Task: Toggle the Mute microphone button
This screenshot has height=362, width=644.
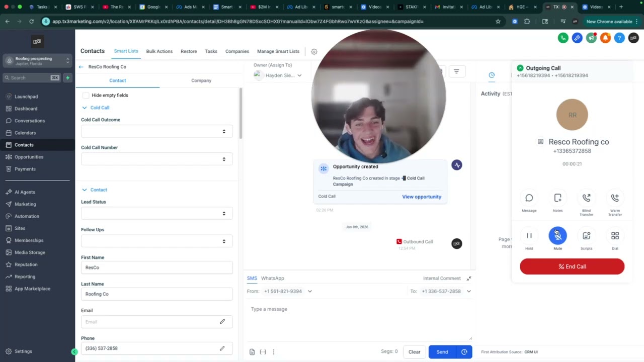Action: click(557, 235)
